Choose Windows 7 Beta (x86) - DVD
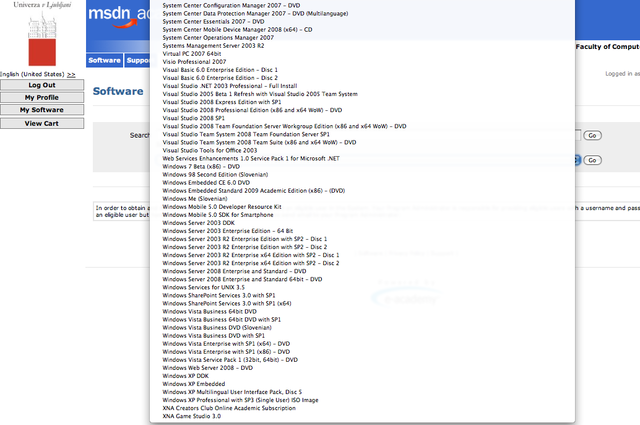 coord(201,167)
